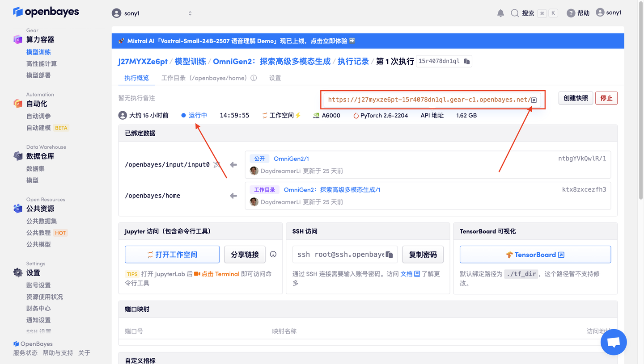The height and width of the screenshot is (364, 644).
Task: Click 复制密码 button
Action: pyautogui.click(x=423, y=255)
